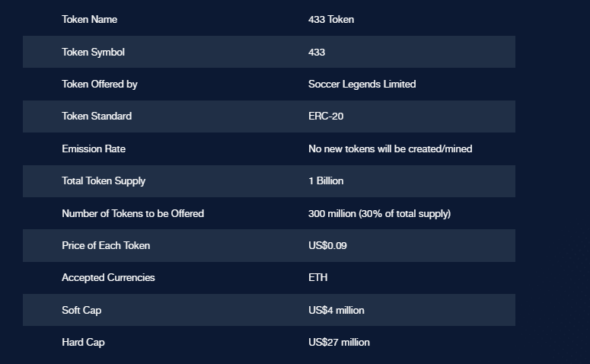The image size is (590, 364).
Task: Click the Token Standard label
Action: tap(97, 117)
